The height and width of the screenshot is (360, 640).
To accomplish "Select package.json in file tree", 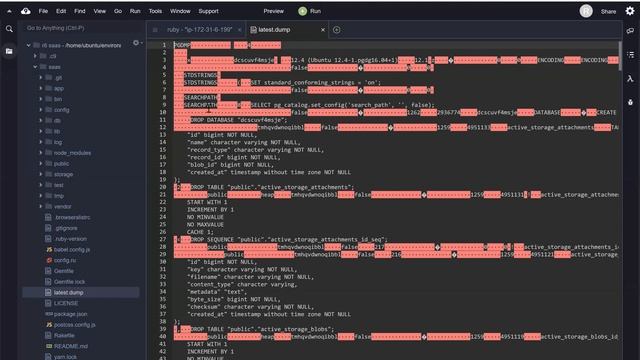I will 71,314.
